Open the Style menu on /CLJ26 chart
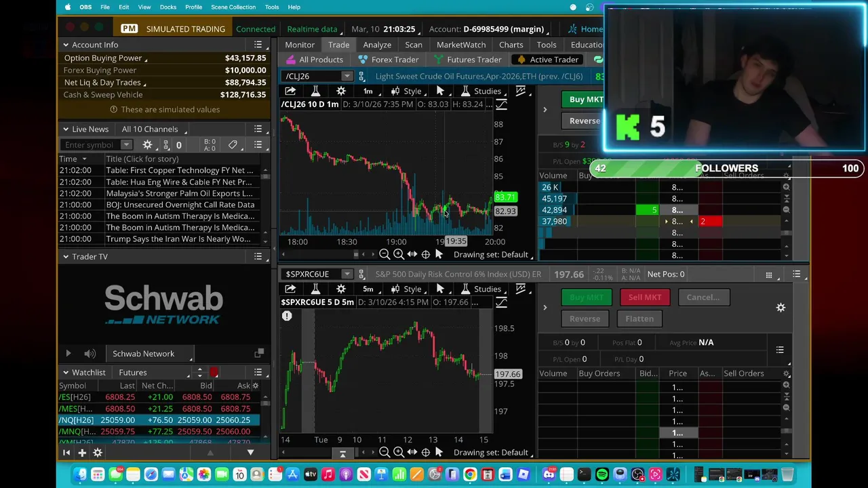The width and height of the screenshot is (868, 488). pyautogui.click(x=408, y=91)
